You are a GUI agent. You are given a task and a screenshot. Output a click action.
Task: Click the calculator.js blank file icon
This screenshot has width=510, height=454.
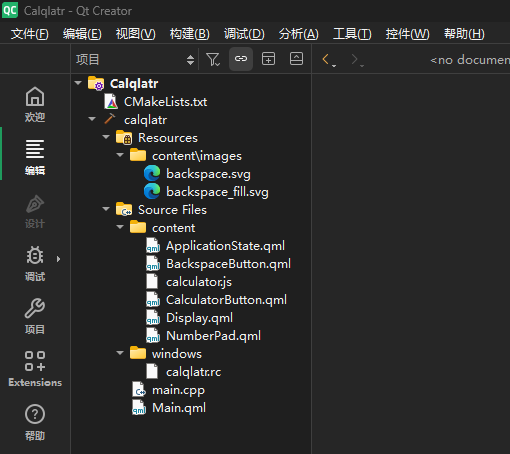(152, 281)
